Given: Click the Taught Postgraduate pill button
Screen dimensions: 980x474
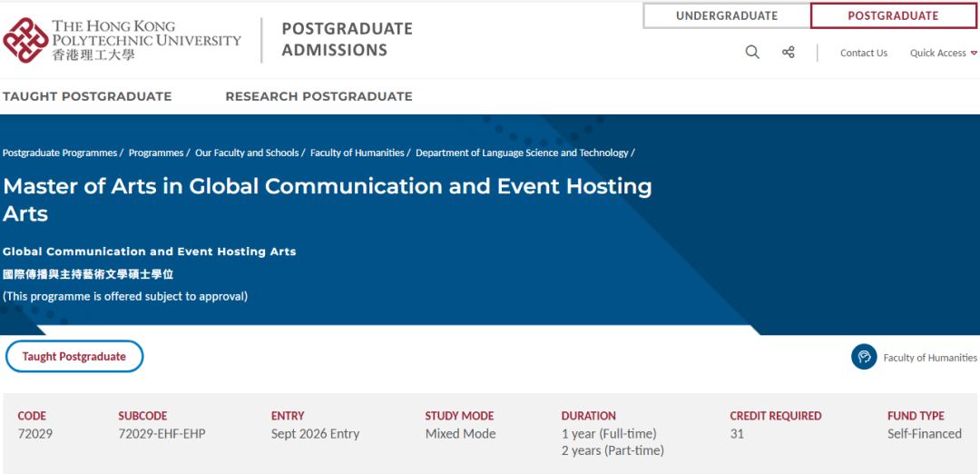Looking at the screenshot, I should 74,357.
